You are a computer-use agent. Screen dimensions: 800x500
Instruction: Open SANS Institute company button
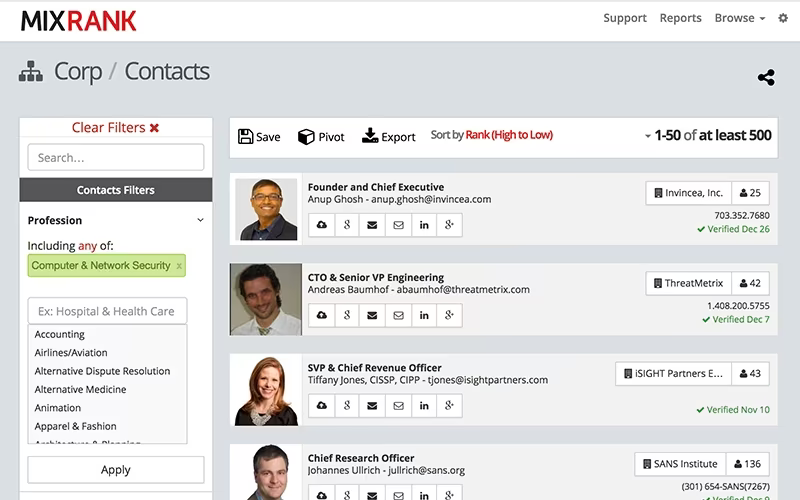680,464
